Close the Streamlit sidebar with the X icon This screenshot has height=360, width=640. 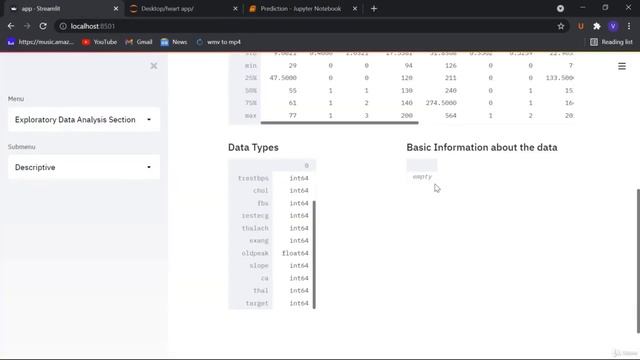click(x=153, y=66)
